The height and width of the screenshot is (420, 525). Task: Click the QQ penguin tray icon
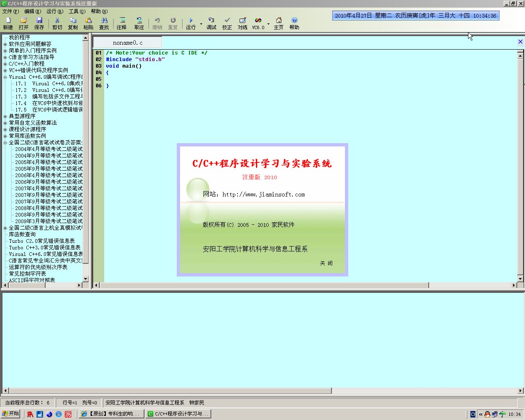(487, 414)
